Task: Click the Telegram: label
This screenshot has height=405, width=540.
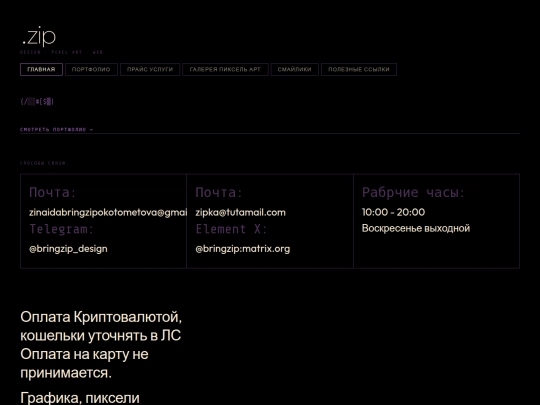Action: coord(61,229)
